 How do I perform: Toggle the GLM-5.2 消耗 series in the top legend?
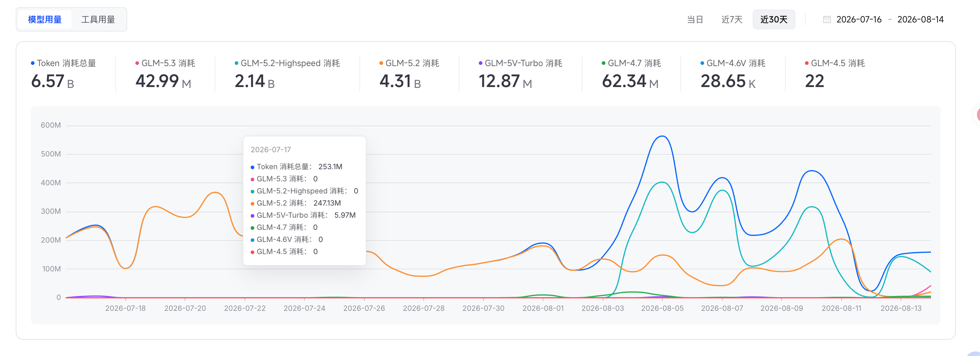[409, 63]
